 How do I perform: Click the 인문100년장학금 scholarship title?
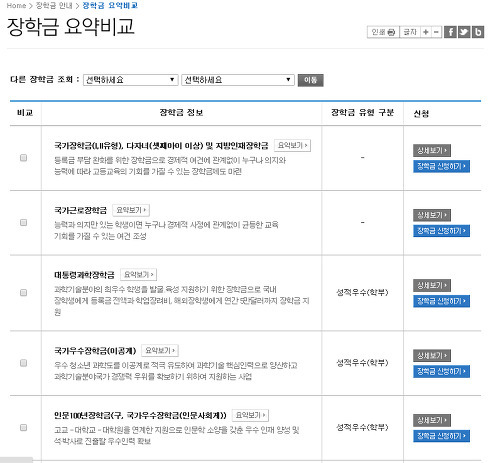[140, 415]
